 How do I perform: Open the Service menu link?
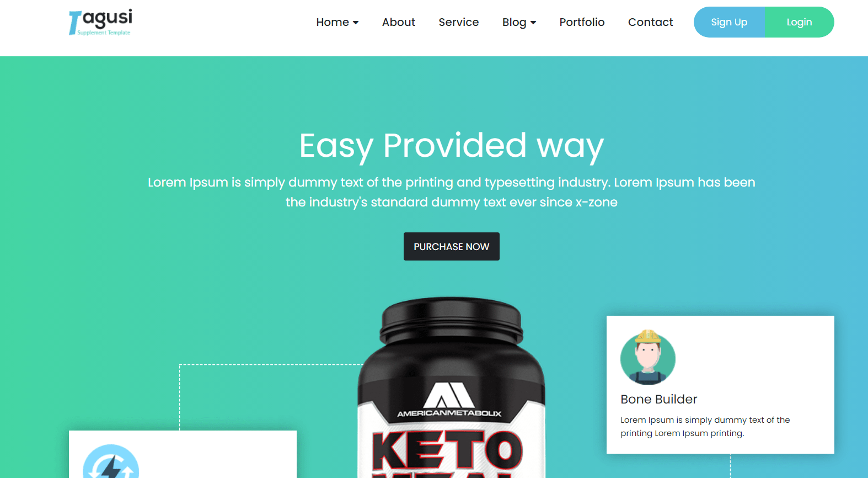pos(459,22)
